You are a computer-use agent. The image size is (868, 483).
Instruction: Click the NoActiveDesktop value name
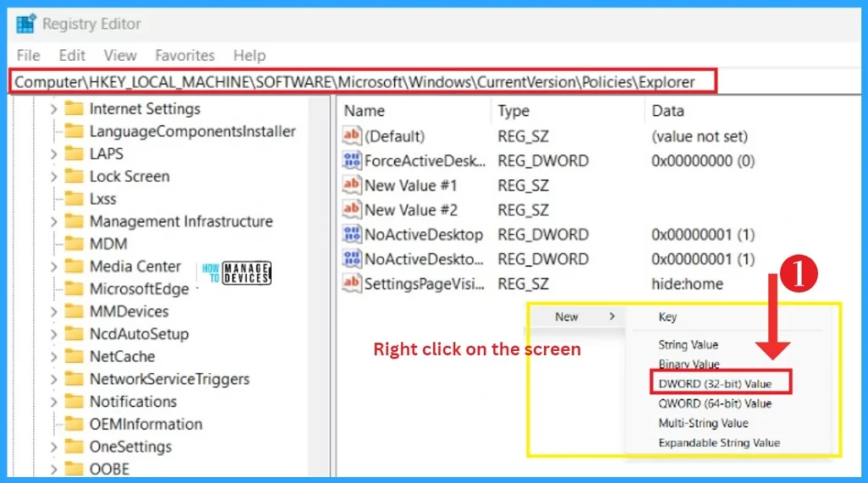(x=424, y=235)
